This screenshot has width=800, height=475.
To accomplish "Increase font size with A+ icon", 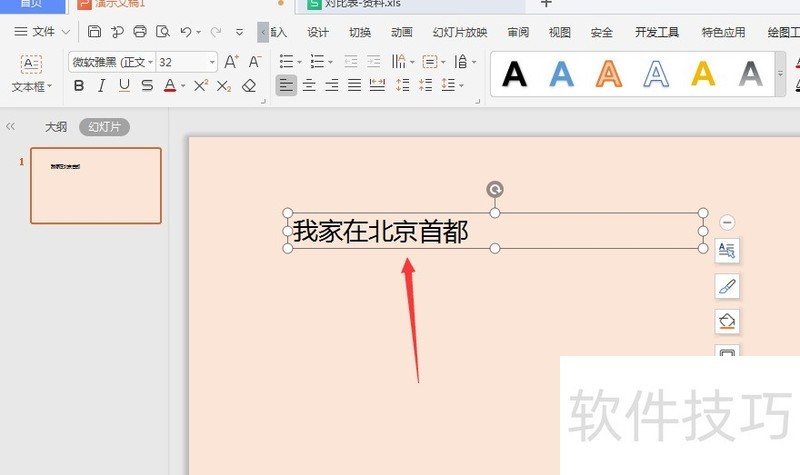I will [231, 62].
